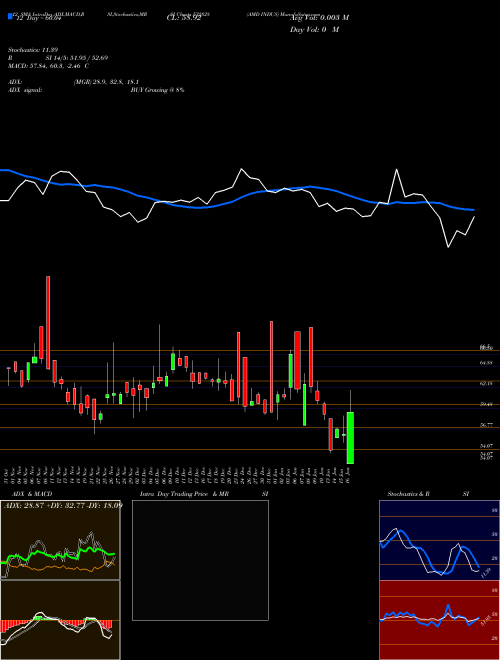Viewport: 500px width, 660px height.
Task: Click the "CL: 58.92" closing price value
Action: 184,18
